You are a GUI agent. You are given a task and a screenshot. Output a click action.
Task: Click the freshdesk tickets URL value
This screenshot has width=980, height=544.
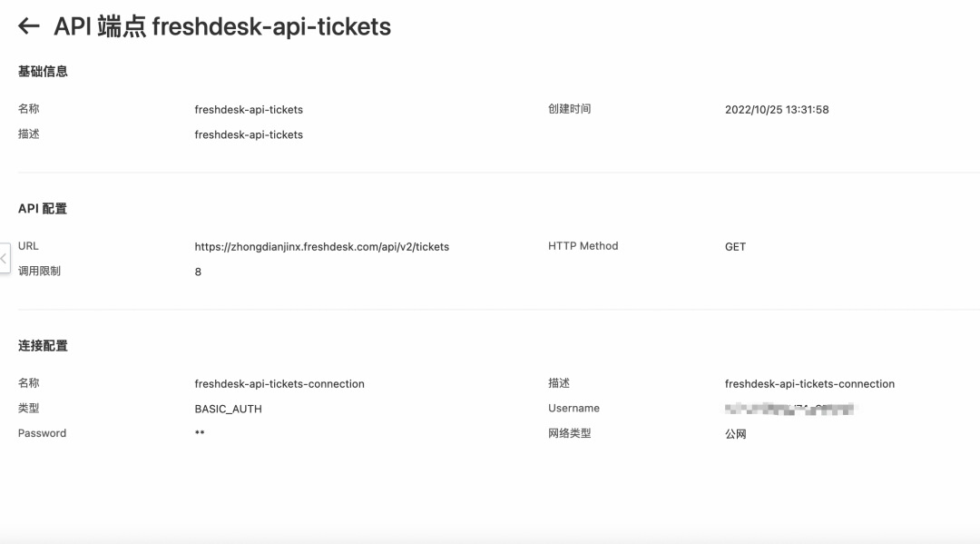[321, 246]
